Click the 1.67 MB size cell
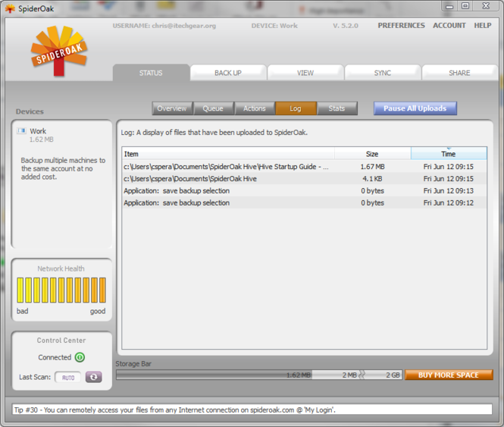The width and height of the screenshot is (504, 427). coord(372,166)
